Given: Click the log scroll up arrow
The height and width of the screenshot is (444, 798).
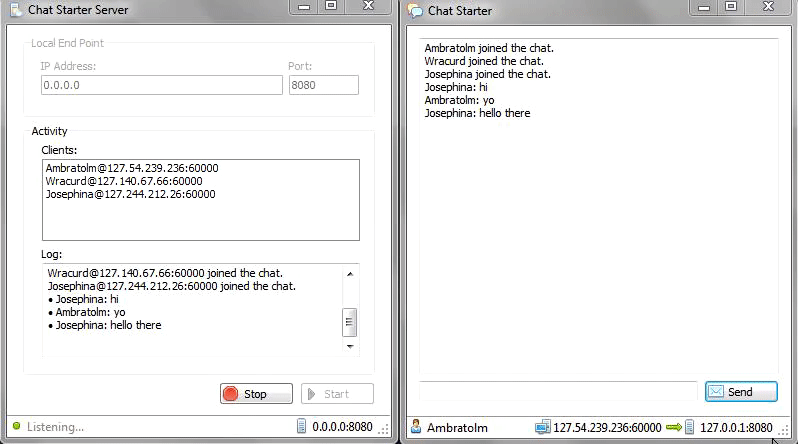Looking at the screenshot, I should click(x=350, y=274).
